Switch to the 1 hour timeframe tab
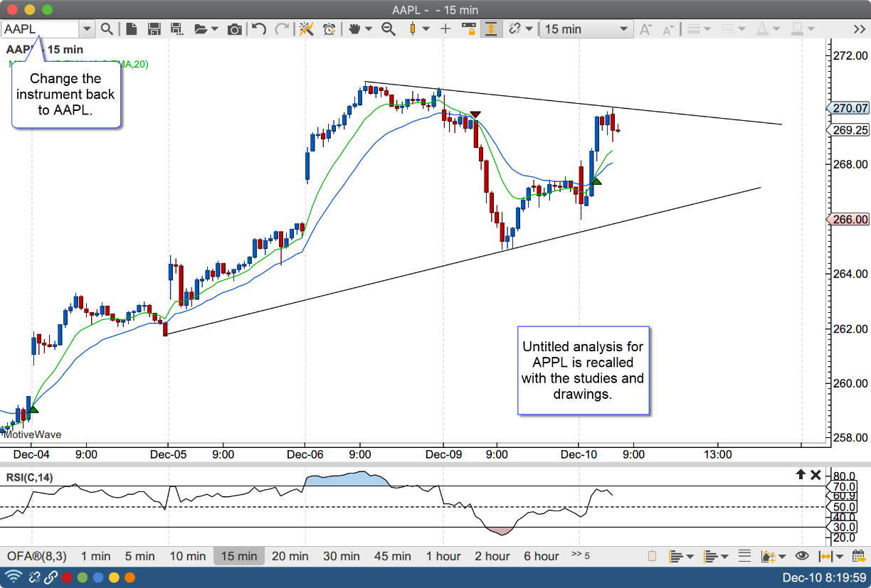871x588 pixels. coord(443,556)
